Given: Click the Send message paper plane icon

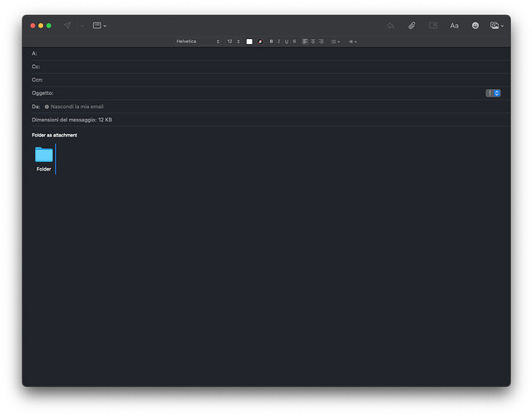Looking at the screenshot, I should pos(67,26).
